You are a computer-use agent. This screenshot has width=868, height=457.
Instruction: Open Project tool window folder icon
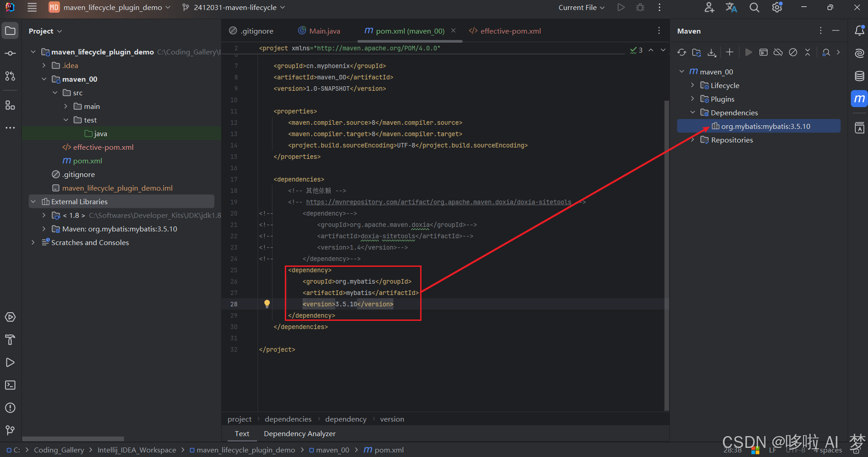tap(10, 31)
